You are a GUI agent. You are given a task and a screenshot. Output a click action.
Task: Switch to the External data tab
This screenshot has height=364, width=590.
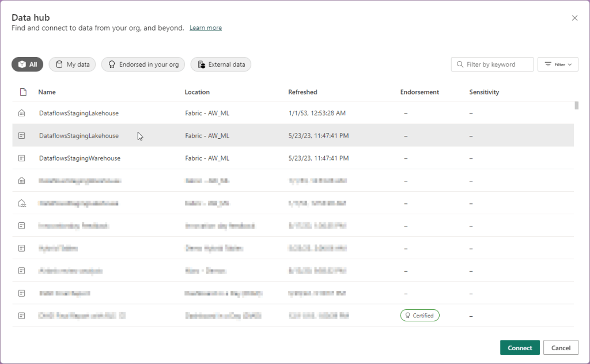(221, 65)
